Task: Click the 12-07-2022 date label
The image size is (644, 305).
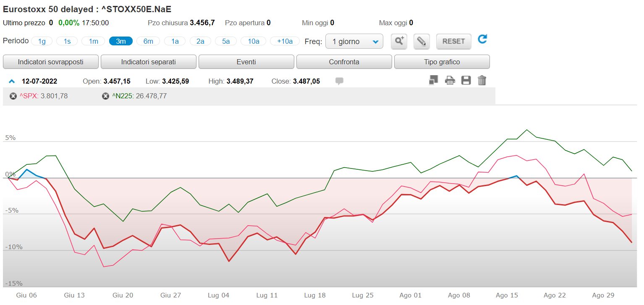Action: click(39, 81)
